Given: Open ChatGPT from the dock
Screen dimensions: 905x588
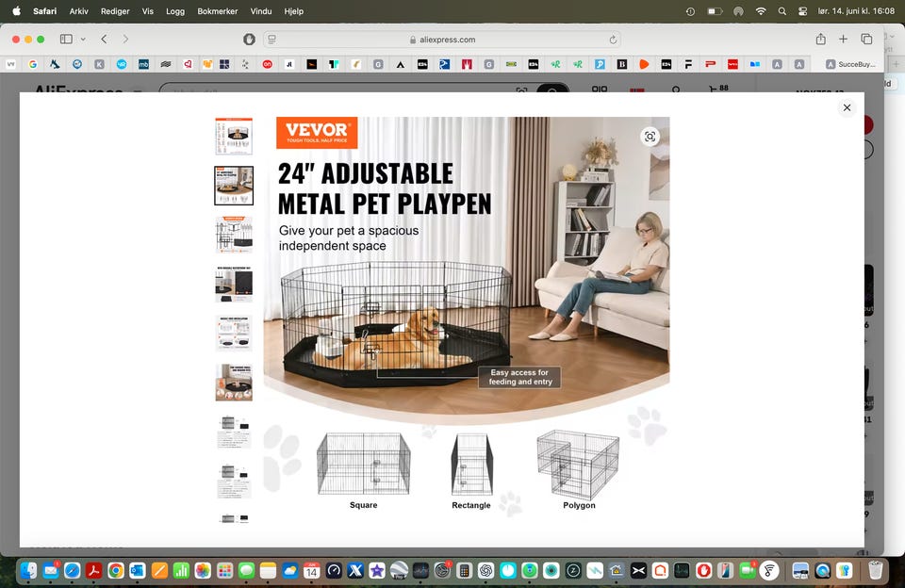Looking at the screenshot, I should point(486,571).
